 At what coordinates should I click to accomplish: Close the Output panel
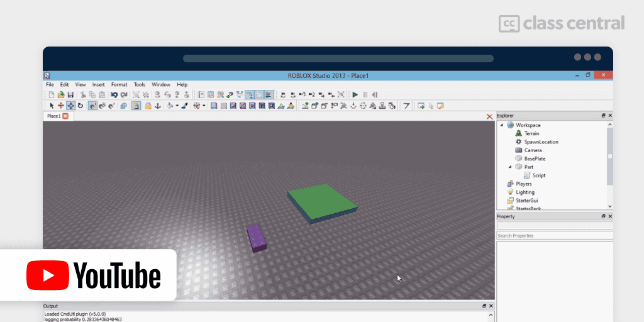coord(491,306)
